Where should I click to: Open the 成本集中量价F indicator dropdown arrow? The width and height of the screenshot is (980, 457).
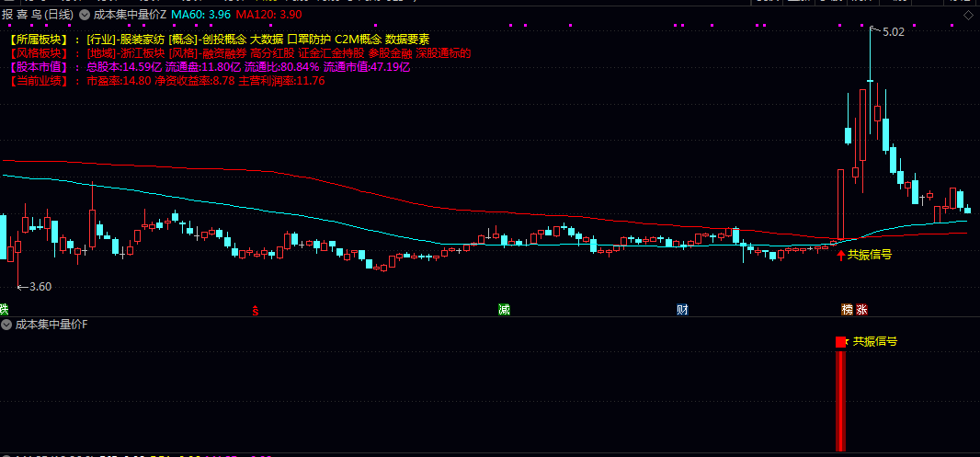6,325
